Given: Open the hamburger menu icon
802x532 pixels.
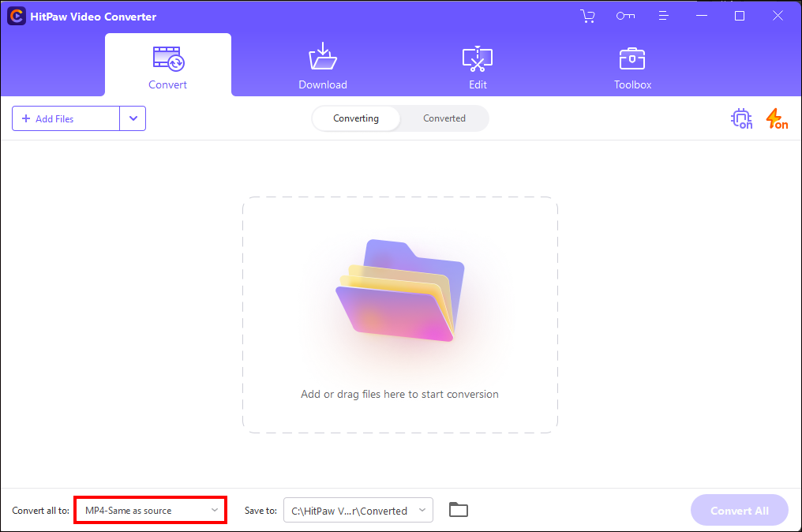Looking at the screenshot, I should [x=663, y=17].
